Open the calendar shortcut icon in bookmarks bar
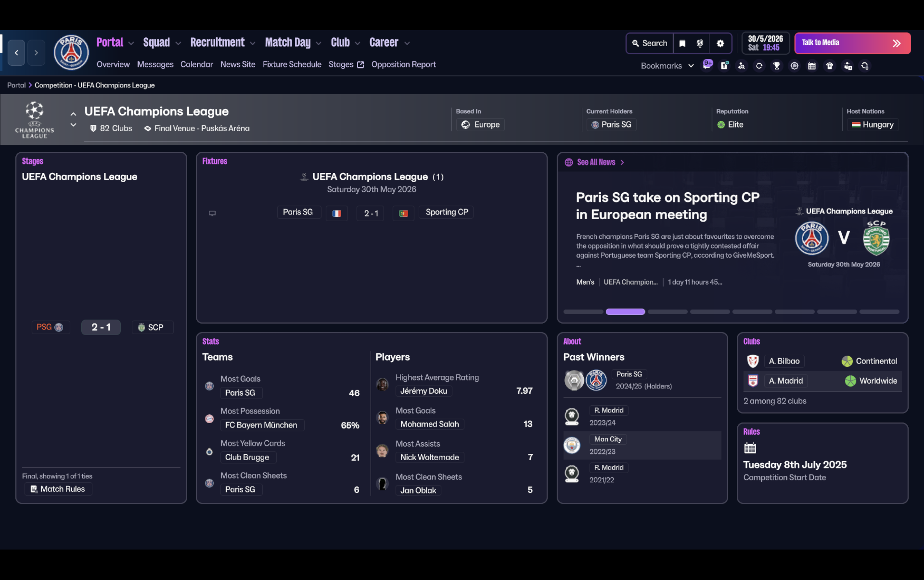The image size is (924, 580). click(811, 66)
